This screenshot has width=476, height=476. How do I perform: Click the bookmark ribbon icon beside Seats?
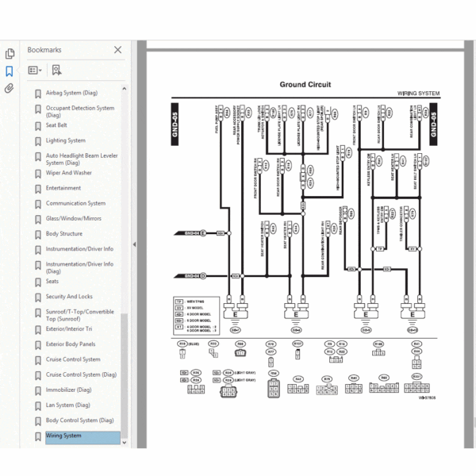pyautogui.click(x=38, y=282)
